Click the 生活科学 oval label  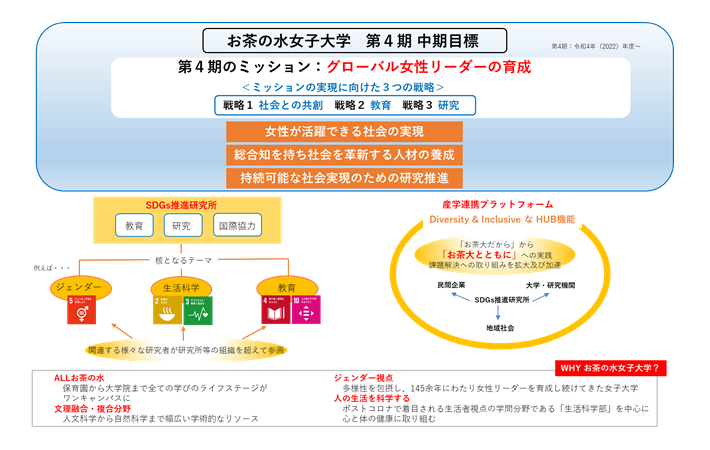click(181, 287)
